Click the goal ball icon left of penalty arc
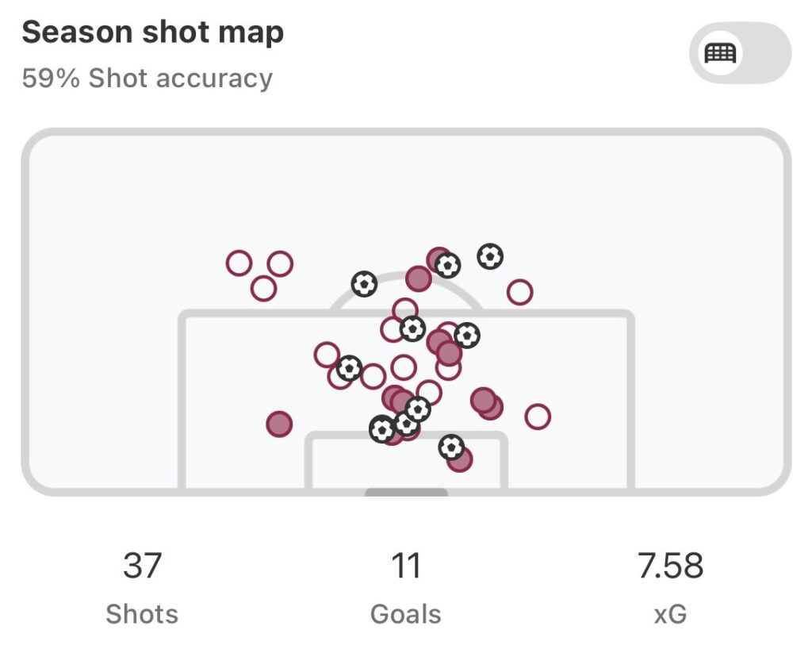The height and width of the screenshot is (668, 812). 364,284
